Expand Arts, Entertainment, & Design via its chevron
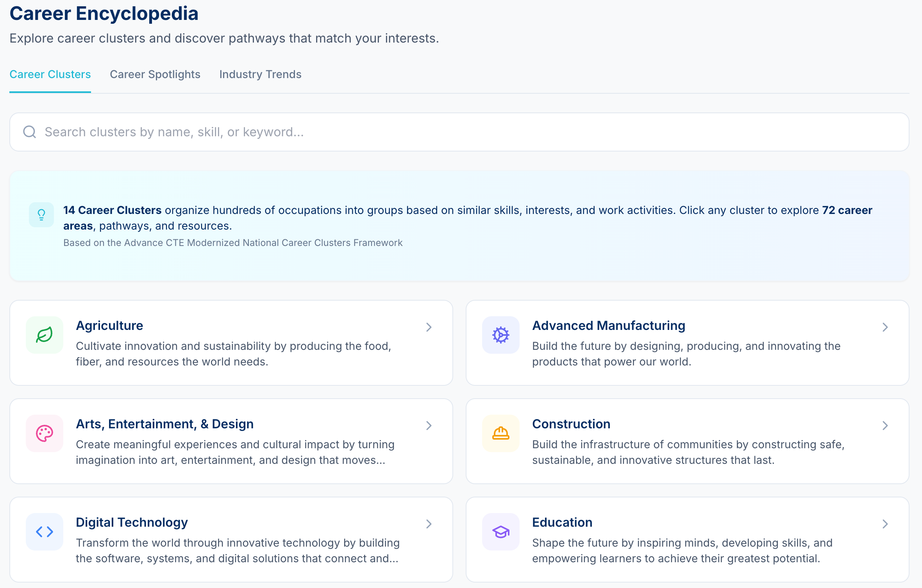Screen dimensions: 922x588 [429, 426]
